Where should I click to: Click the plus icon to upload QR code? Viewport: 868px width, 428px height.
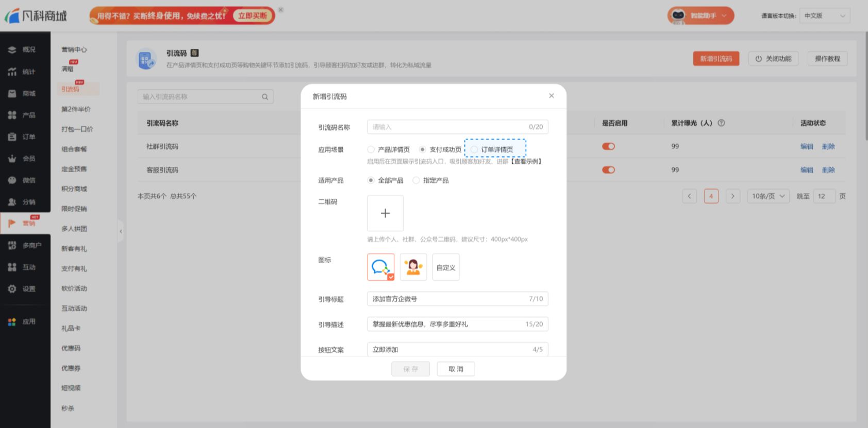385,213
